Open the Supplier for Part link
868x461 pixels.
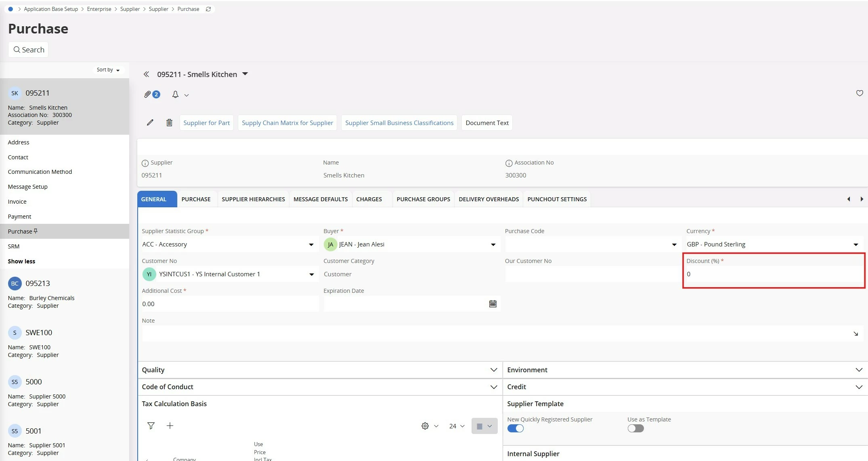[x=206, y=123]
